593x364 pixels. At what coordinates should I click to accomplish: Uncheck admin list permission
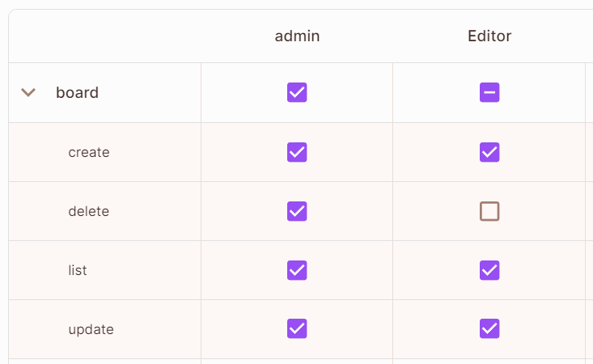click(297, 270)
